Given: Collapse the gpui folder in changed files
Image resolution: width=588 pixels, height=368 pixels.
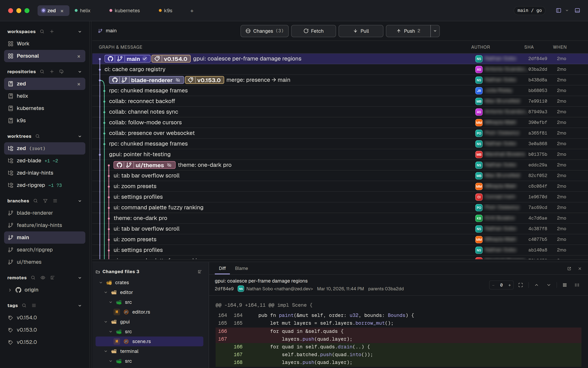Looking at the screenshot, I should [x=106, y=322].
